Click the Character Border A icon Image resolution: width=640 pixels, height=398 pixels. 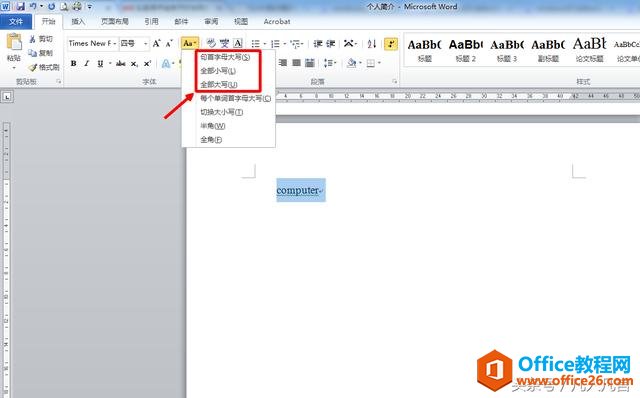tap(238, 43)
